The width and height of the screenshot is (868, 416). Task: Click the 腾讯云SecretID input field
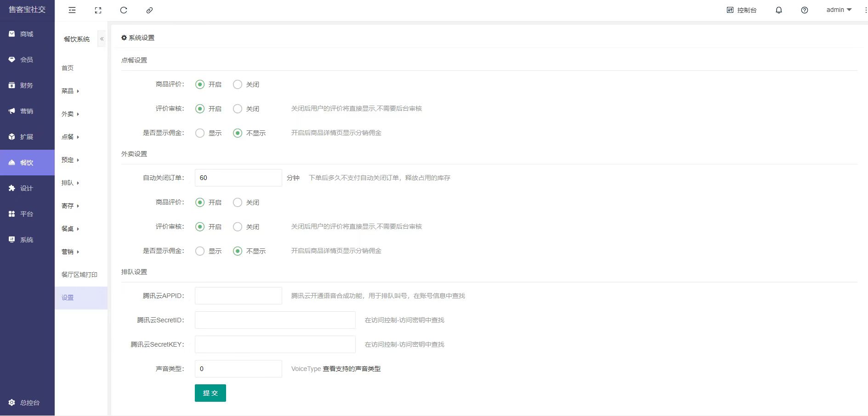275,320
